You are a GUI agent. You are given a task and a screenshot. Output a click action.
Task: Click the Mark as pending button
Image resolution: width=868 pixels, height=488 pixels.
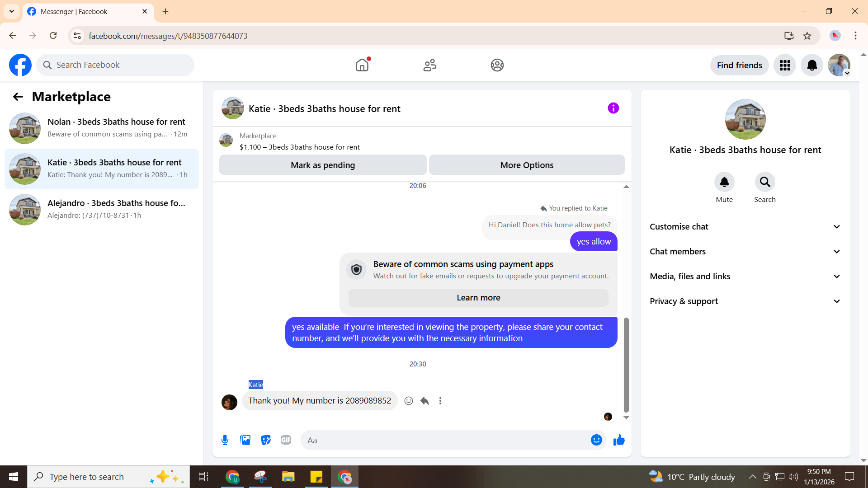323,165
